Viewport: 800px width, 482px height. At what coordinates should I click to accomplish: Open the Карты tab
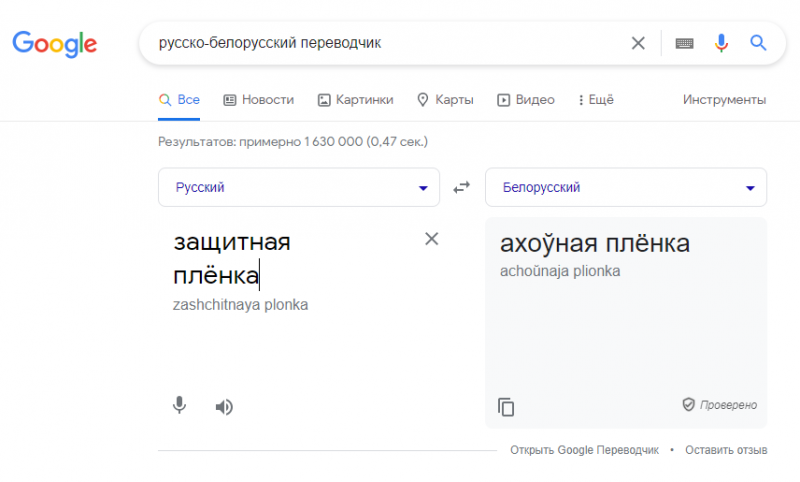(445, 99)
